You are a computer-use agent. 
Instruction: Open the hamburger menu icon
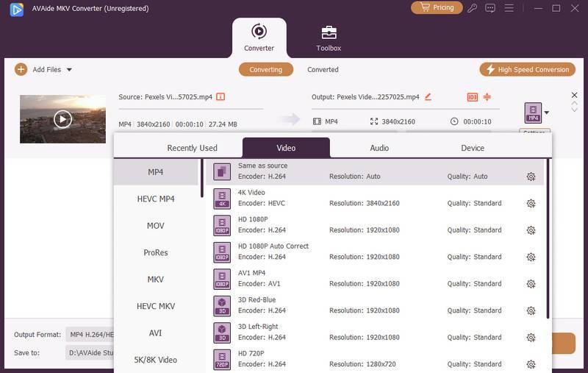pos(509,8)
